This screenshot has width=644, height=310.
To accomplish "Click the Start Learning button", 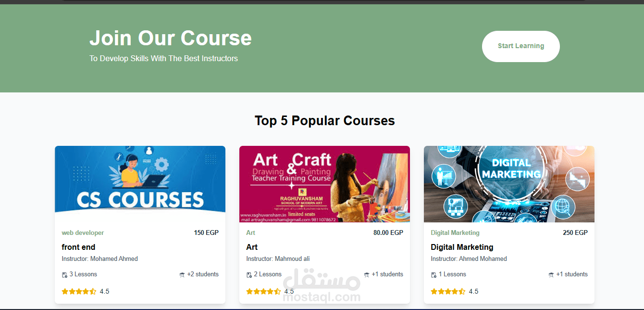I will [x=521, y=46].
